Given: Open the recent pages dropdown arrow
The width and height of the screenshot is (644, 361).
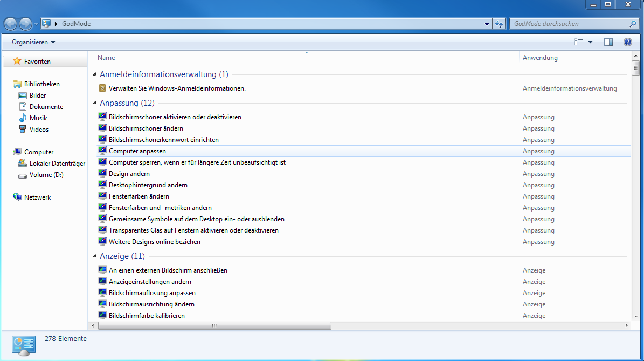Looking at the screenshot, I should [36, 24].
